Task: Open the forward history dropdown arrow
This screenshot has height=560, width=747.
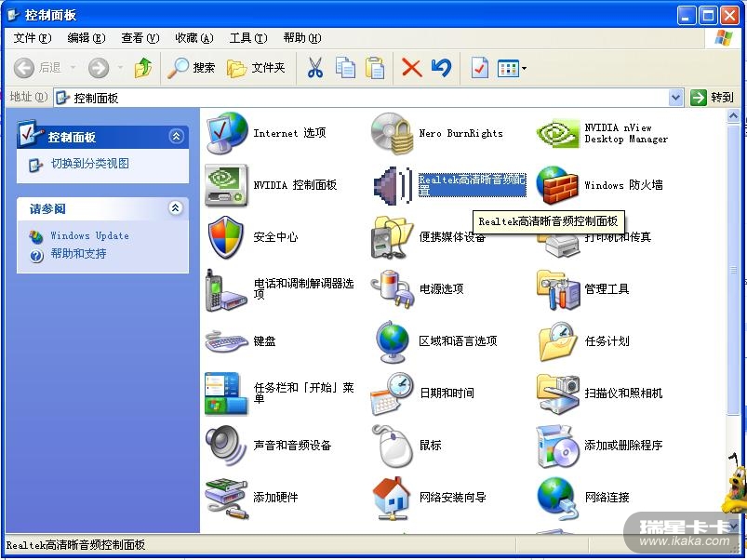Action: (x=120, y=68)
